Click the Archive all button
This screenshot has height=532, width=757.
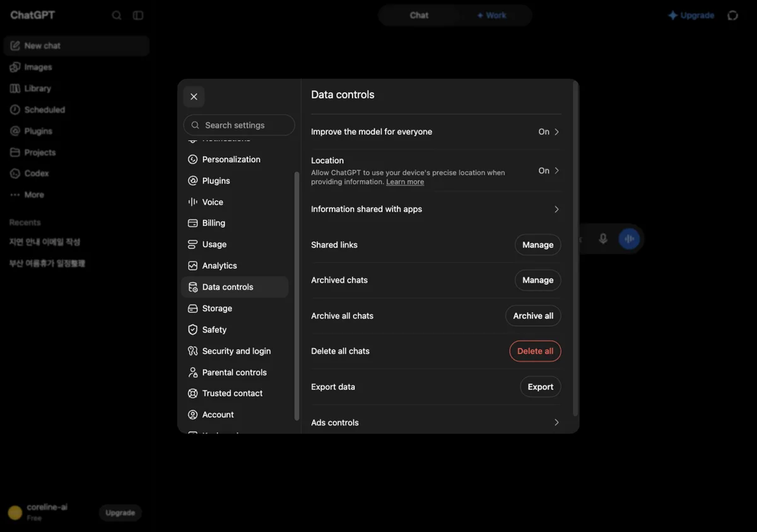tap(533, 316)
